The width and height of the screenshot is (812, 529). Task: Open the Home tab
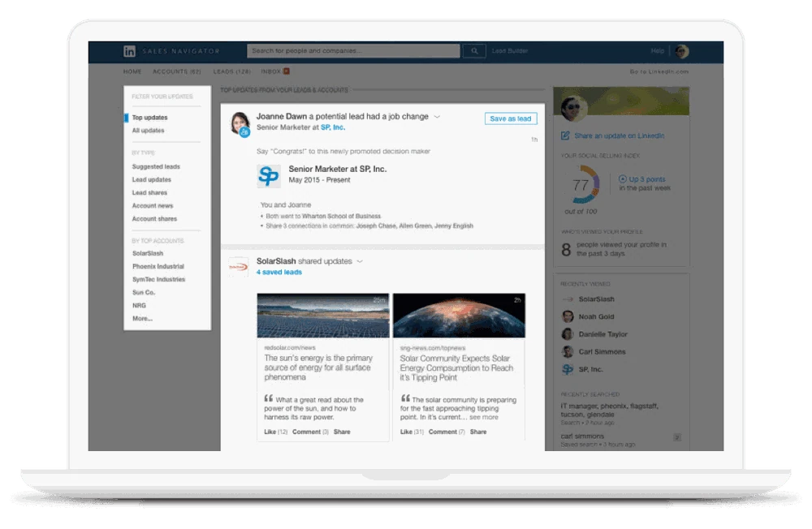click(x=132, y=71)
